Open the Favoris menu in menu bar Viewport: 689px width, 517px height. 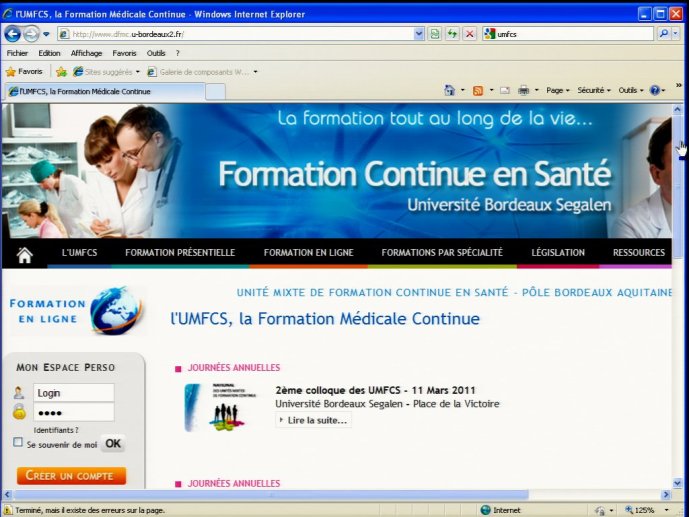click(124, 53)
